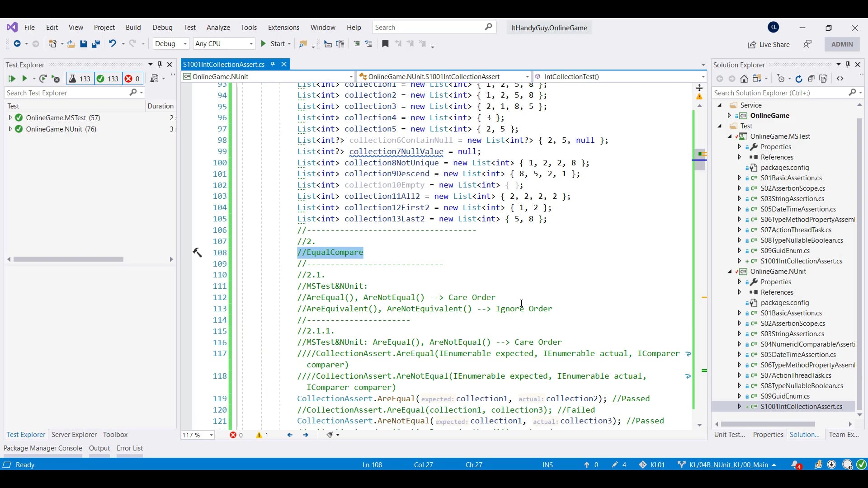
Task: Toggle the Passed 133 tests filter
Action: 108,79
